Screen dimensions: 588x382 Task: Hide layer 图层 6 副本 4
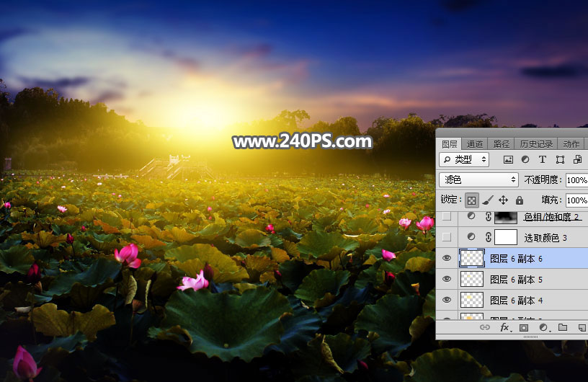(447, 301)
